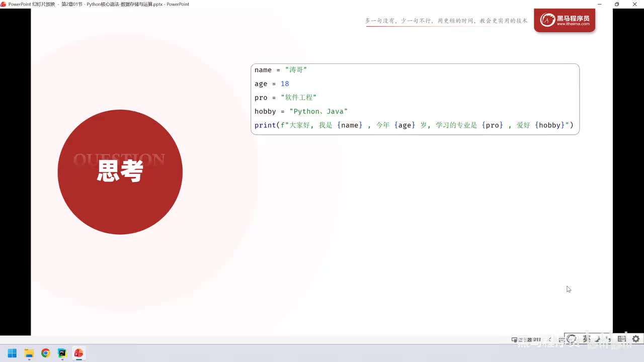
Task: Click the PowerPoint window title text
Action: pyautogui.click(x=99, y=4)
